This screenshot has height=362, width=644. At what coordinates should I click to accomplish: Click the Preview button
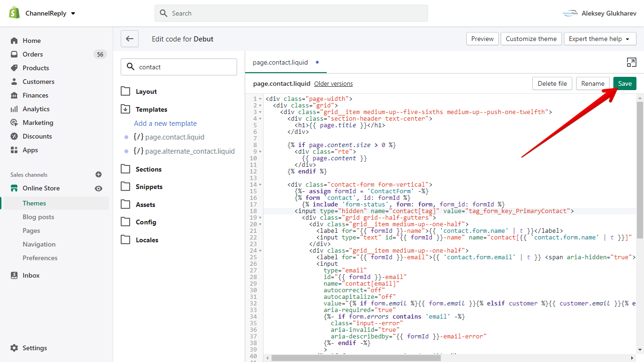[x=482, y=39]
